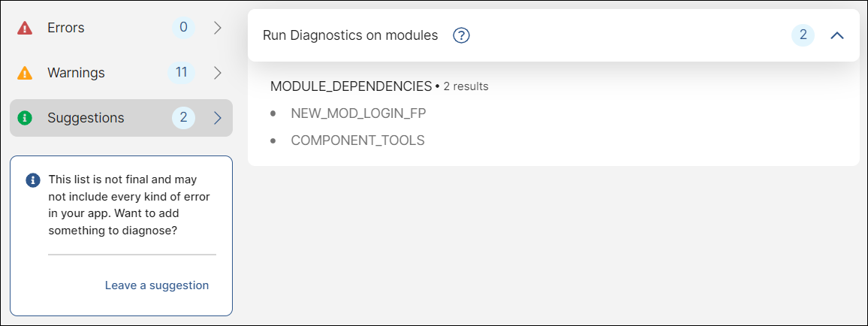Click the Run Diagnostics on modules title
The image size is (868, 326).
[351, 35]
